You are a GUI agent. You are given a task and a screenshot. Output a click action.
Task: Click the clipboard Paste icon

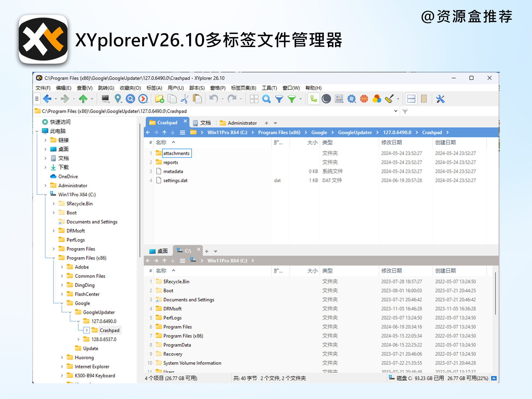point(197,99)
